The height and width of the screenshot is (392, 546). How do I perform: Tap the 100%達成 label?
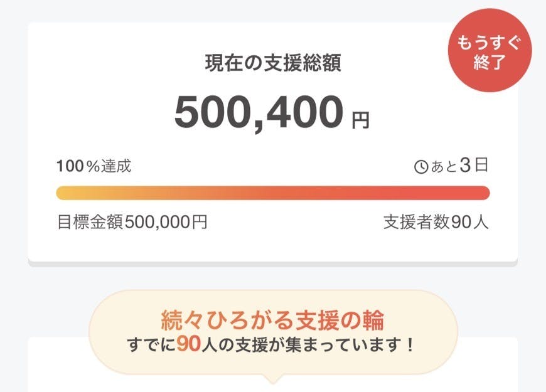[x=94, y=166]
